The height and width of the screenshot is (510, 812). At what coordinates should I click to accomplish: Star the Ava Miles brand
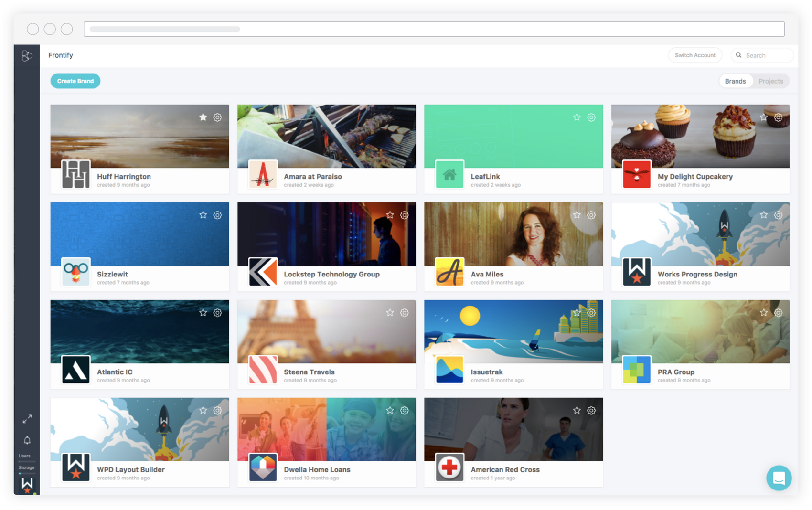[577, 215]
